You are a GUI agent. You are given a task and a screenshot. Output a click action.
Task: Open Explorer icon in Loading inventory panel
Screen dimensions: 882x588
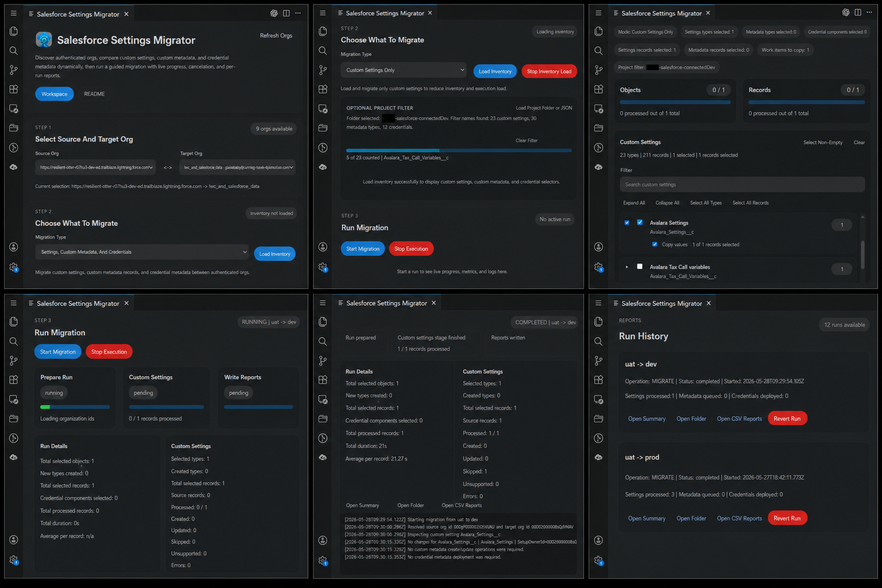pos(323,31)
